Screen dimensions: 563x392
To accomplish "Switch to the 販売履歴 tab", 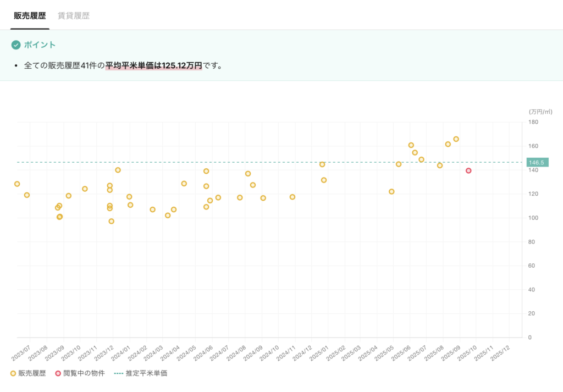I will click(x=30, y=16).
